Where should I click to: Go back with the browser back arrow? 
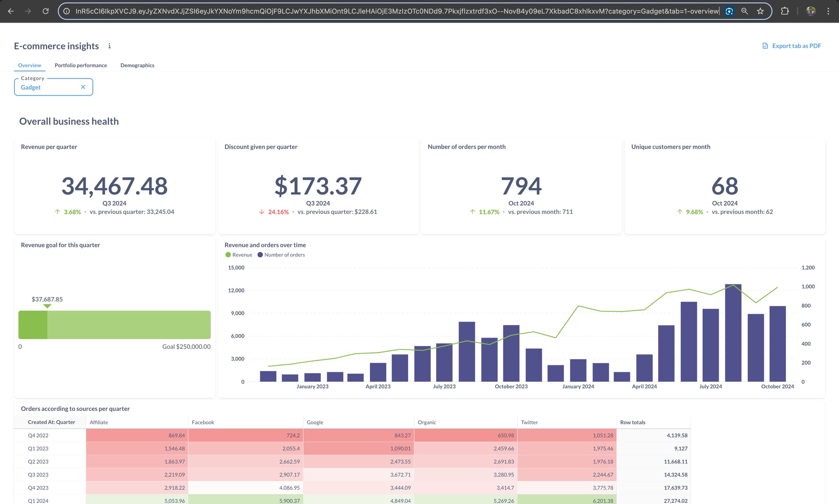click(x=11, y=11)
